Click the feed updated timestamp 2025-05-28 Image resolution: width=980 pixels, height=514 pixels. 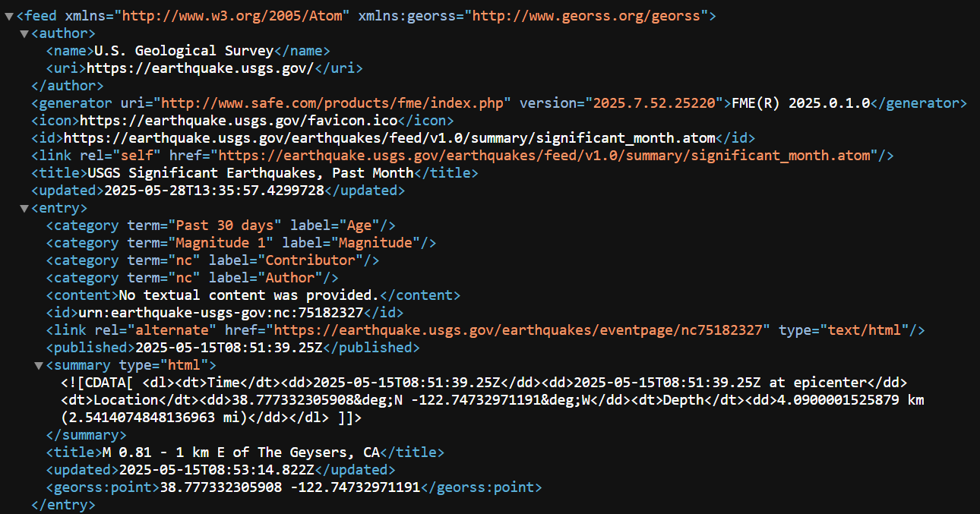click(x=214, y=191)
